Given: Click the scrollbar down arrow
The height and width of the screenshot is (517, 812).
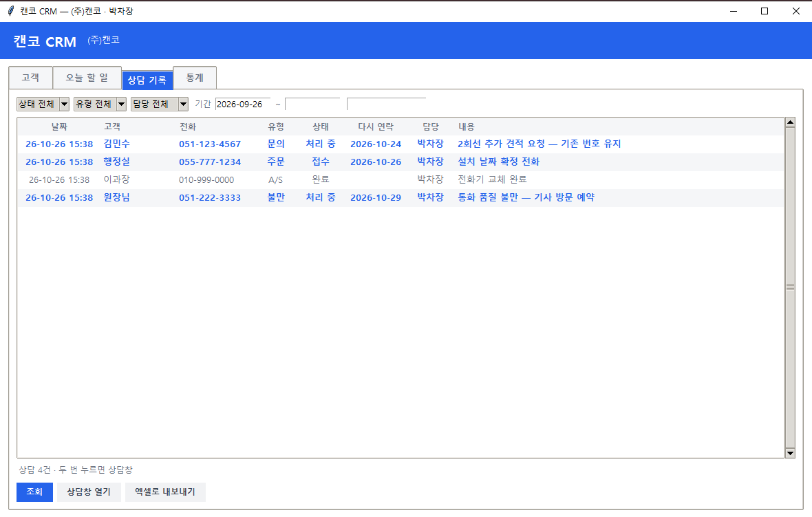Looking at the screenshot, I should coord(790,453).
